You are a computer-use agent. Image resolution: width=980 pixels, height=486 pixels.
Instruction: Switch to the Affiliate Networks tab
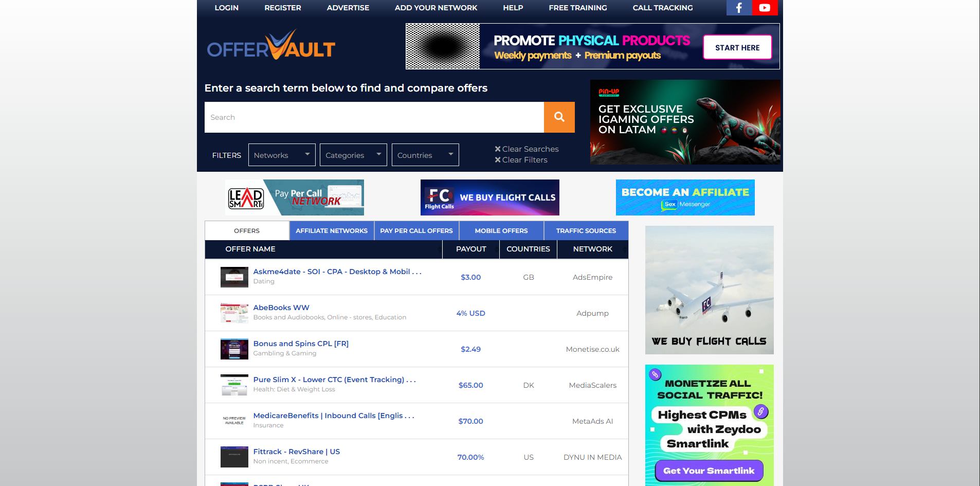(332, 231)
